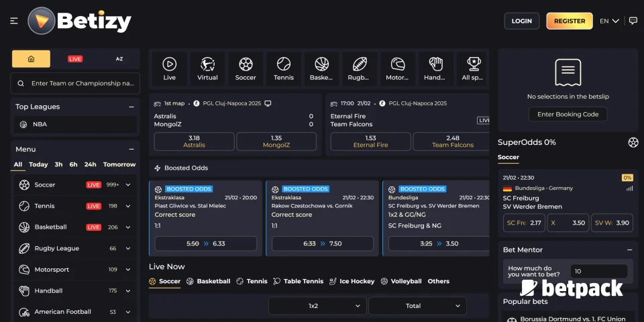The height and width of the screenshot is (322, 644).
Task: Open the EN language dropdown
Action: pos(609,21)
